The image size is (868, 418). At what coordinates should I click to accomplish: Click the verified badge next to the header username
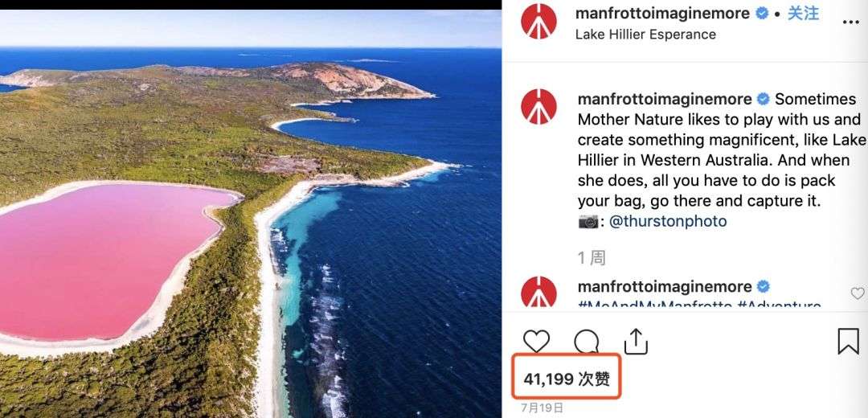(762, 14)
